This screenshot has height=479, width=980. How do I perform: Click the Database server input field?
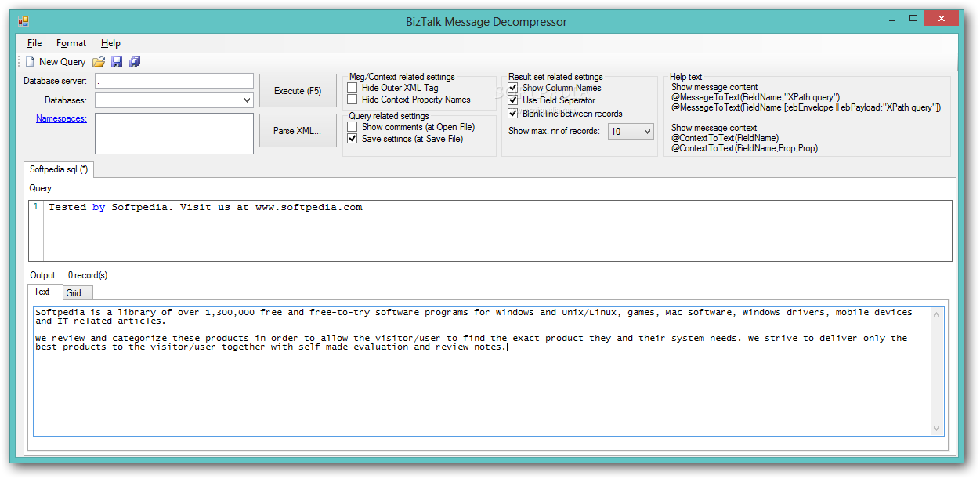click(x=174, y=81)
